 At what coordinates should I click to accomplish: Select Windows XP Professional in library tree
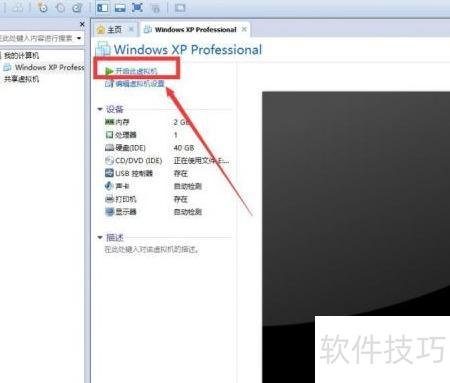coord(49,67)
